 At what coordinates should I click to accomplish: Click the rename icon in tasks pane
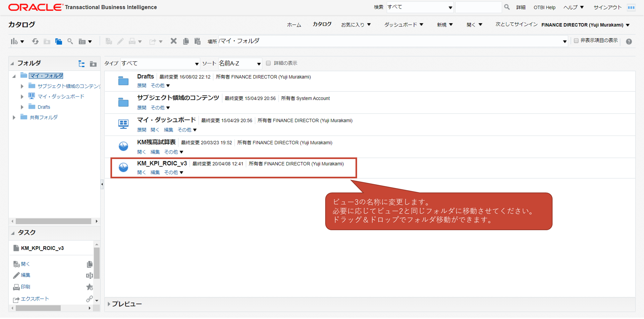(90, 276)
